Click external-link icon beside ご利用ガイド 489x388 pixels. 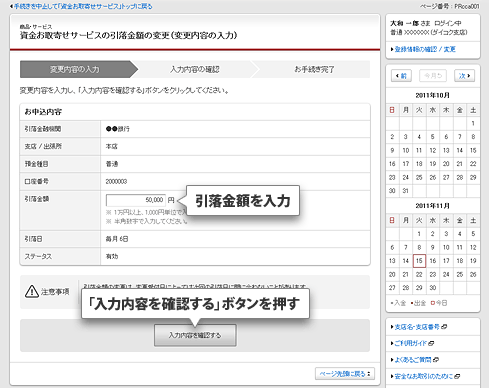point(431,343)
